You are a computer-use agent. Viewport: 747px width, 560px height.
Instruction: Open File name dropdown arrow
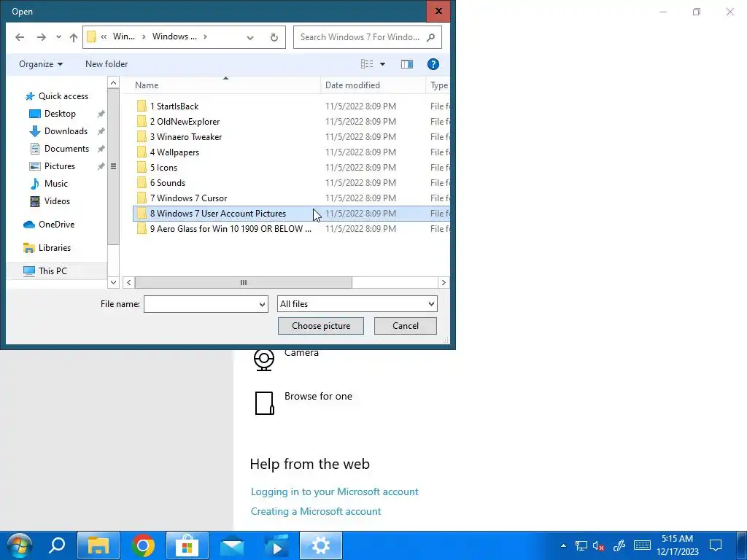(x=262, y=304)
